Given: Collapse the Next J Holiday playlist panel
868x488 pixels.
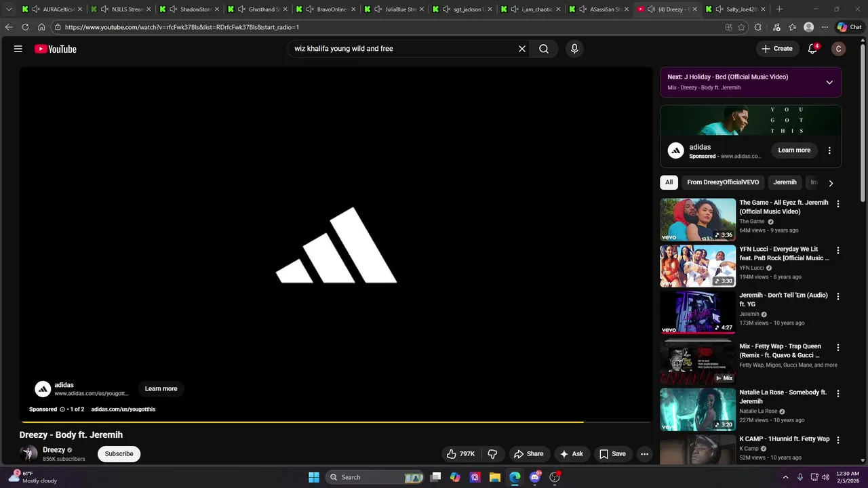Looking at the screenshot, I should click(x=829, y=82).
